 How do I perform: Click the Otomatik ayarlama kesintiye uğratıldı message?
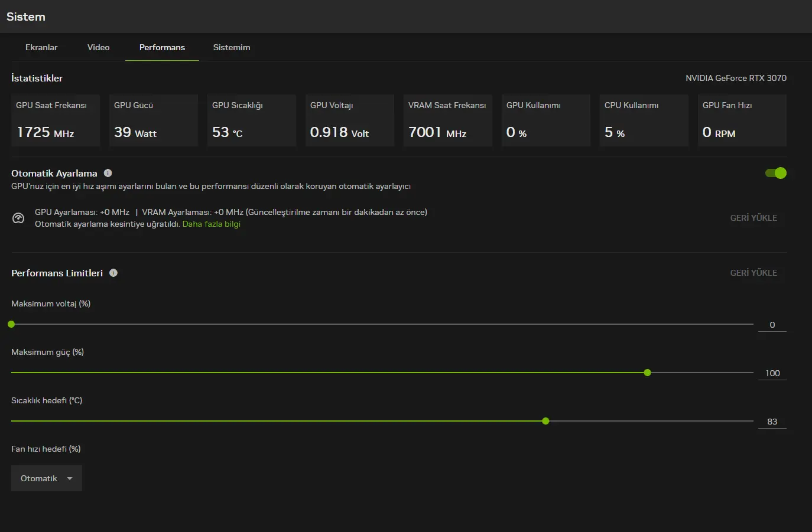[108, 224]
